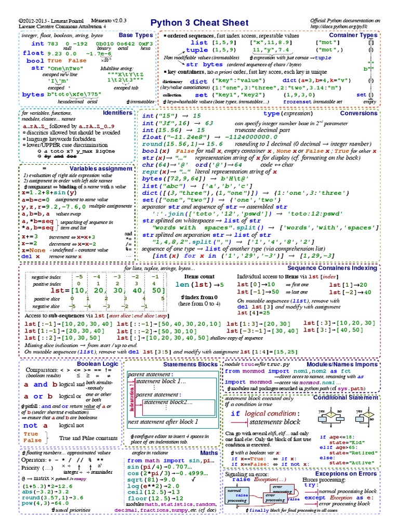Viewport: 399px width, 532px height.
Task: Select the text len(lst)→5
Action: (199, 285)
